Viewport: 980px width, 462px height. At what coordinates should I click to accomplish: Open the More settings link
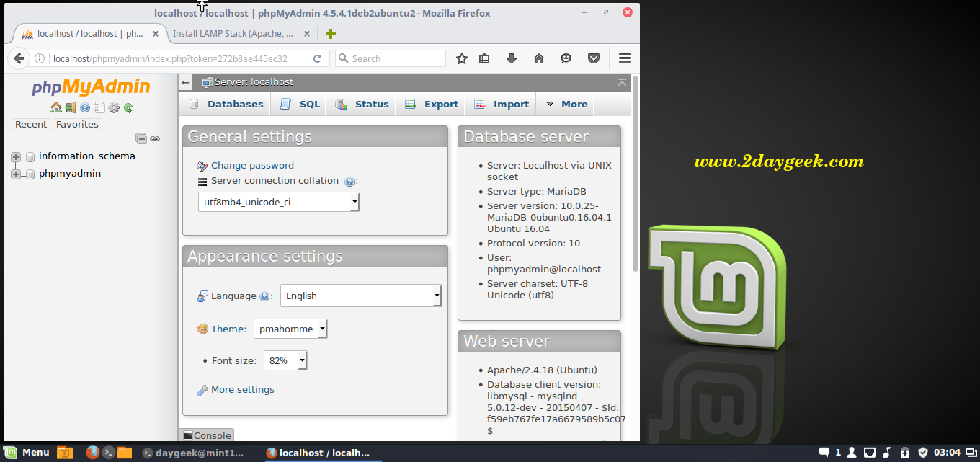[x=243, y=390]
